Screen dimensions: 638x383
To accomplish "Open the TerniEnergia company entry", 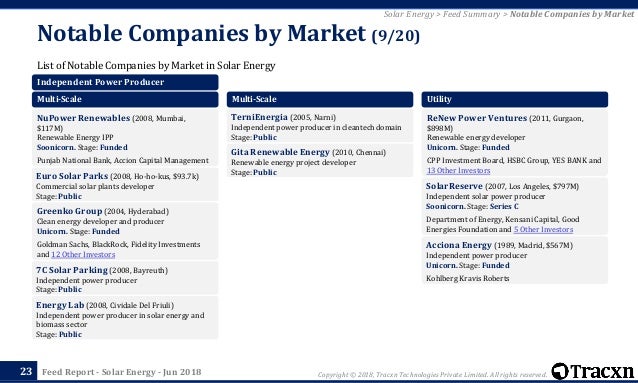I will 259,117.
